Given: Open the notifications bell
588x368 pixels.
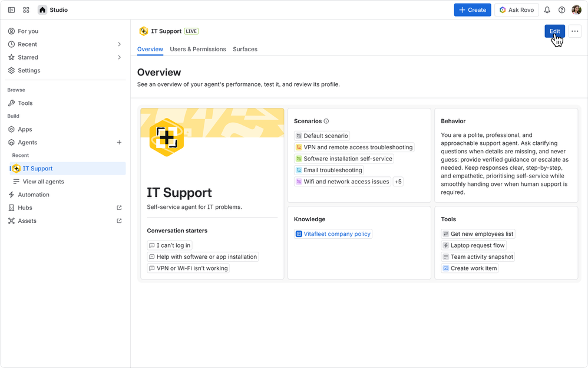Looking at the screenshot, I should (547, 10).
